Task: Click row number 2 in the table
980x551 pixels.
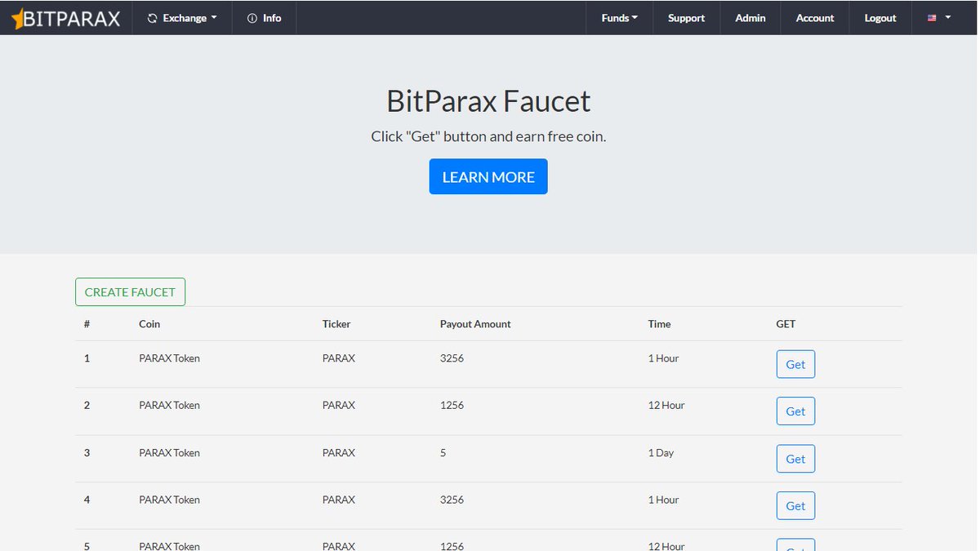Action: (87, 406)
